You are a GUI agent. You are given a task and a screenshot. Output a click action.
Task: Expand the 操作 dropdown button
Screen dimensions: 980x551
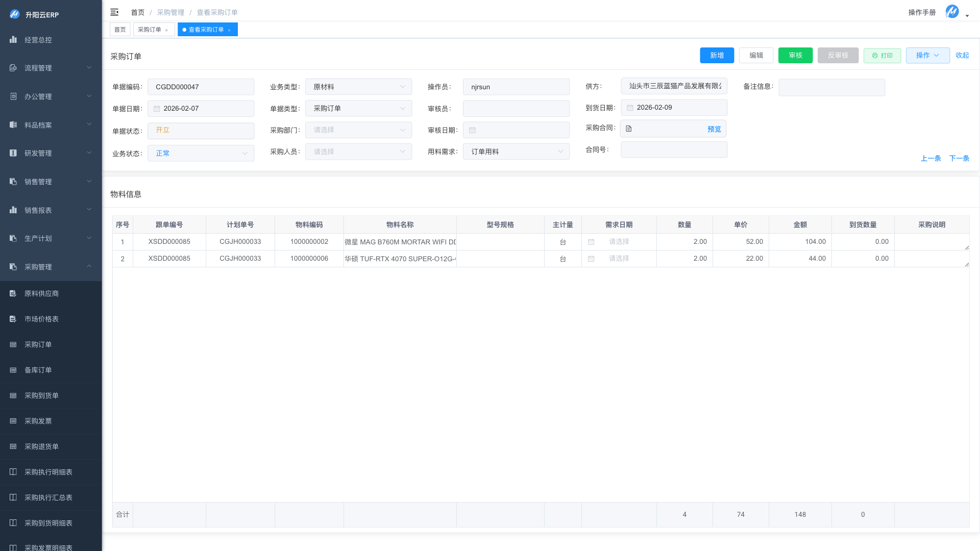[927, 55]
